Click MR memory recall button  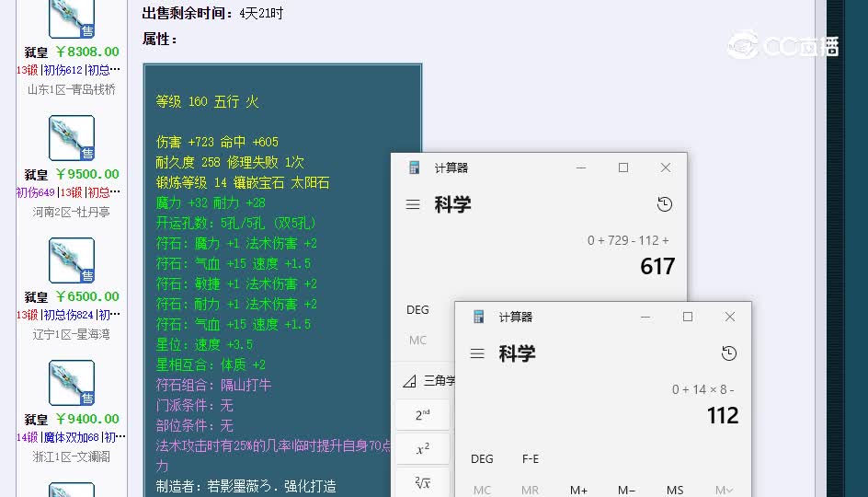click(530, 490)
